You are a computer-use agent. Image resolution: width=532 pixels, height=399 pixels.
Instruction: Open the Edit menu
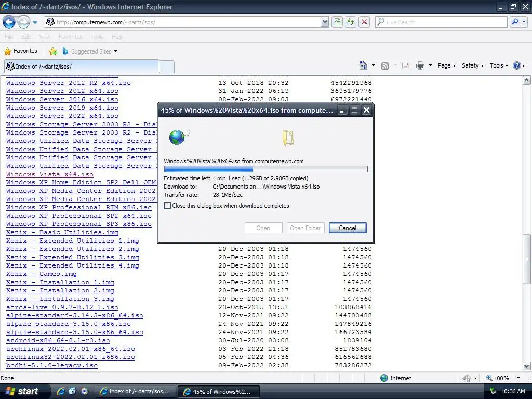click(26, 37)
